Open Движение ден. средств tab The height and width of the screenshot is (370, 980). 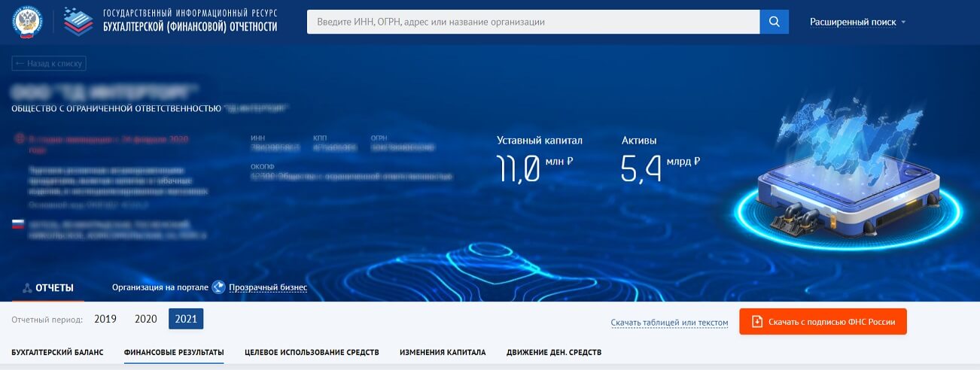click(x=554, y=352)
